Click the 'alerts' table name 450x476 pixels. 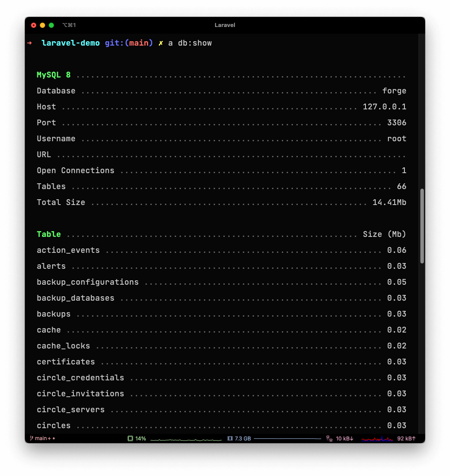(51, 266)
